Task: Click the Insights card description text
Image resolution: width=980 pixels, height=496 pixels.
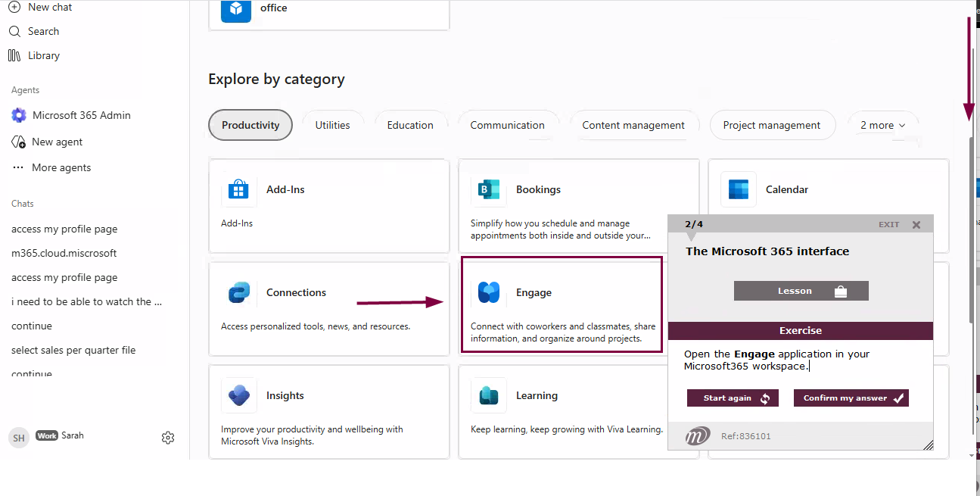Action: (x=312, y=435)
